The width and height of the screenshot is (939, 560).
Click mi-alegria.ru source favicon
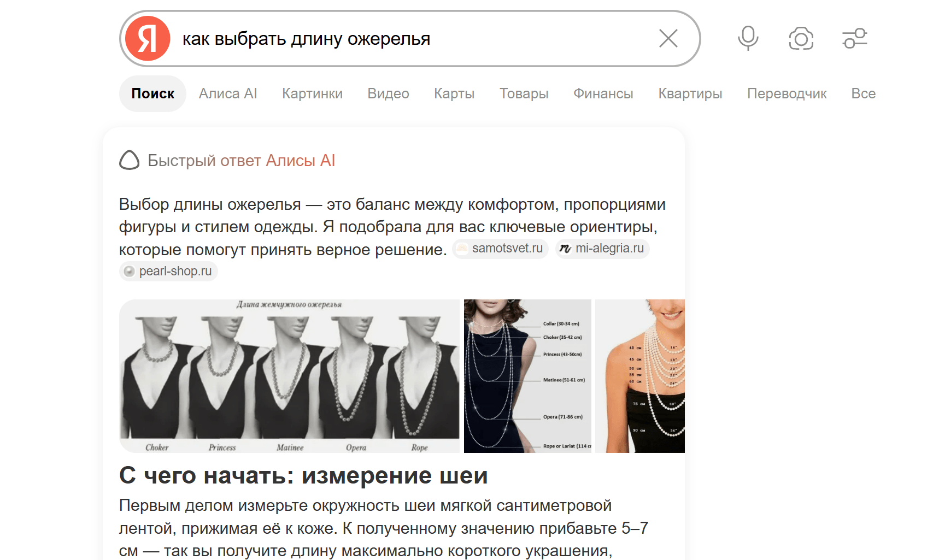pos(565,249)
